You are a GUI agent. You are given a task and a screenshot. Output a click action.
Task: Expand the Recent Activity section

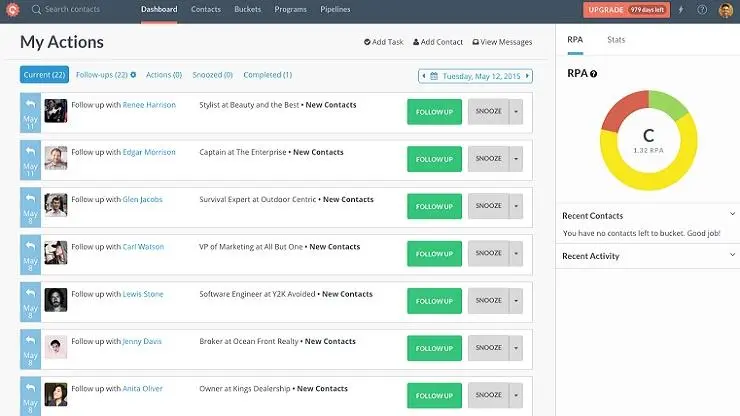pyautogui.click(x=732, y=255)
